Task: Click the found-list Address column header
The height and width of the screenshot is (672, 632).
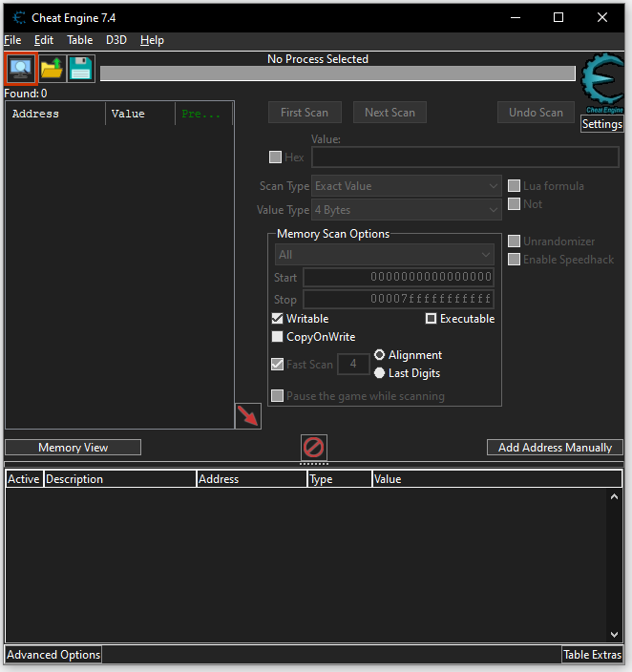Action: [x=55, y=114]
